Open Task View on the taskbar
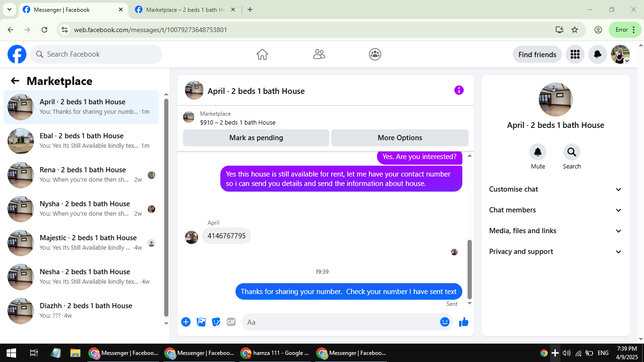Screen dimensions: 644x362 click(33, 353)
